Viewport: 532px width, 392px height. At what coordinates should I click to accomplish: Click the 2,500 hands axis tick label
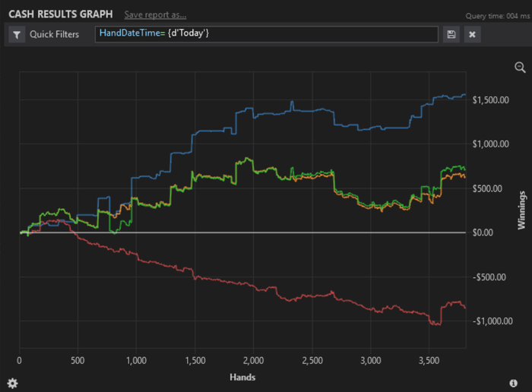coord(312,360)
